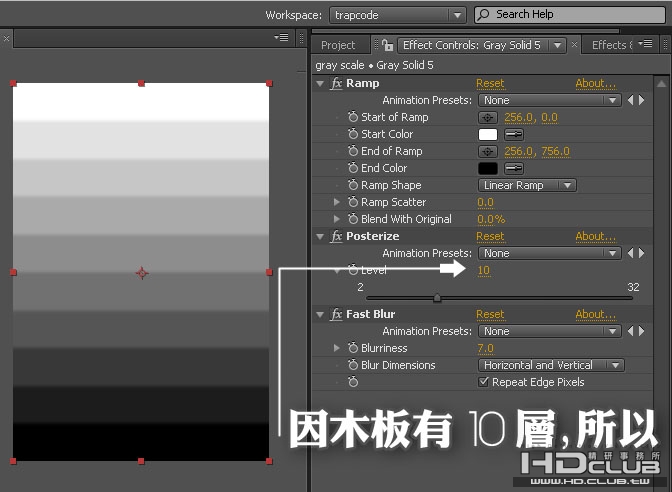
Task: Toggle the Fast Blur effect fx switch
Action: coord(336,314)
